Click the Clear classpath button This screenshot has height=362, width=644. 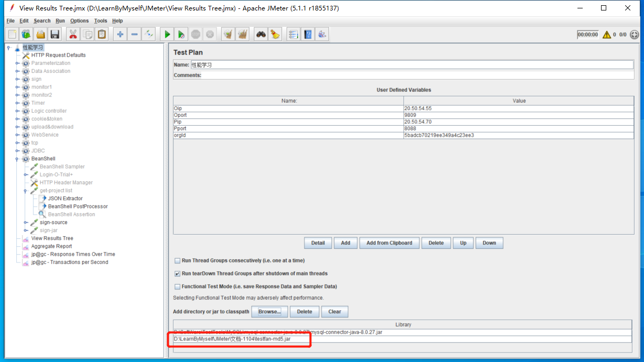335,312
